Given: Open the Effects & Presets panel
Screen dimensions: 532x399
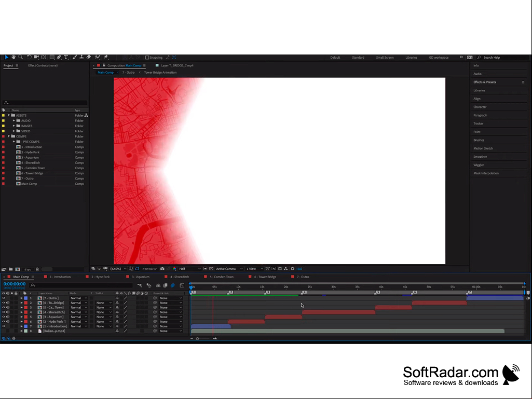Looking at the screenshot, I should pyautogui.click(x=485, y=82).
